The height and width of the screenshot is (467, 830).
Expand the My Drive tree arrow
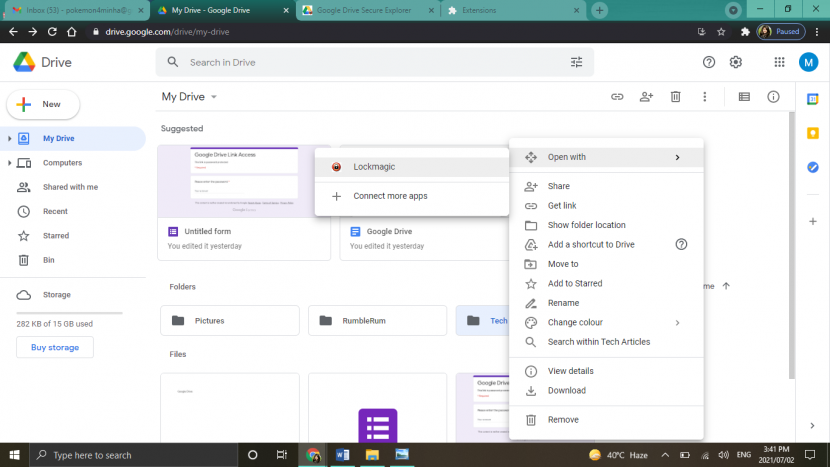[x=9, y=138]
